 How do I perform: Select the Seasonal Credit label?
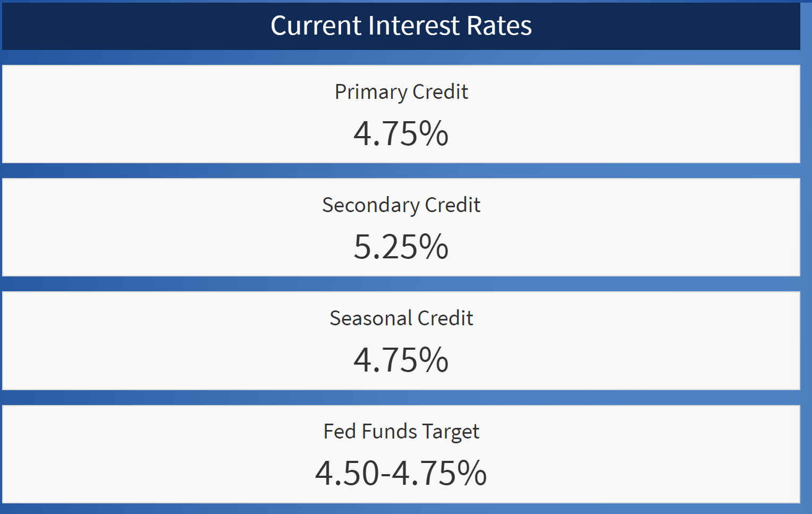401,318
